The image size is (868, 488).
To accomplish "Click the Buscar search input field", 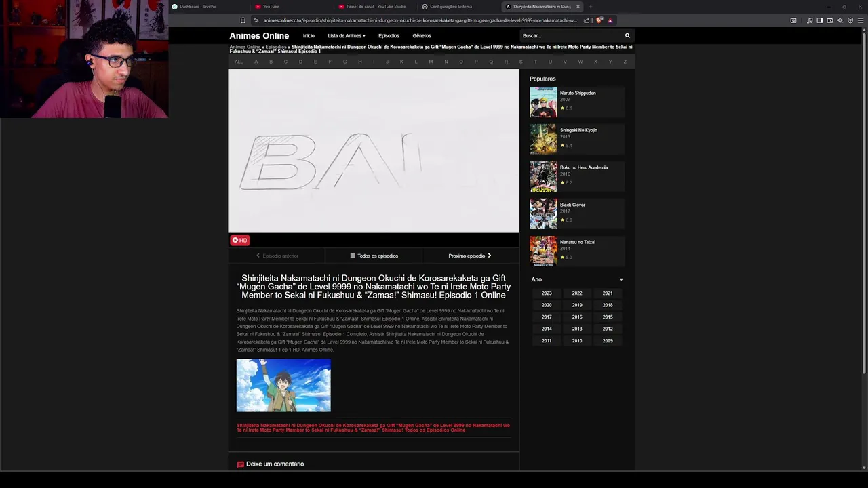I will 571,36.
